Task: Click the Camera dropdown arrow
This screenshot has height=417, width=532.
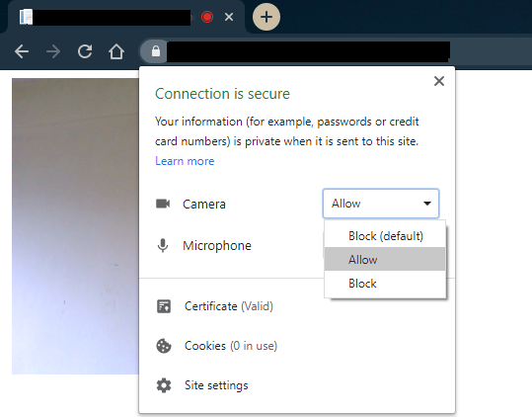Action: 427,204
